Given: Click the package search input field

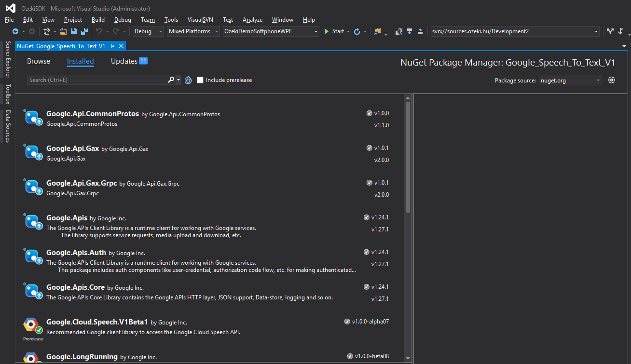Looking at the screenshot, I should 97,80.
